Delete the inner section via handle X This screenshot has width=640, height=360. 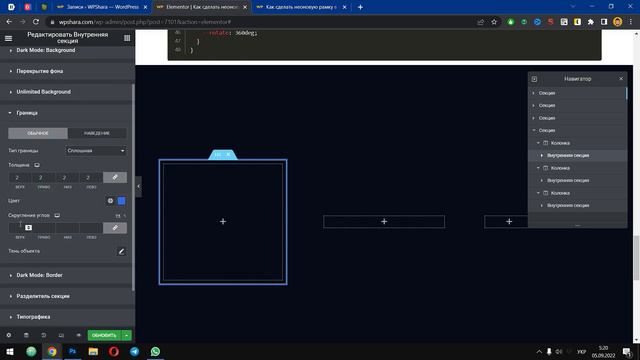pos(229,155)
